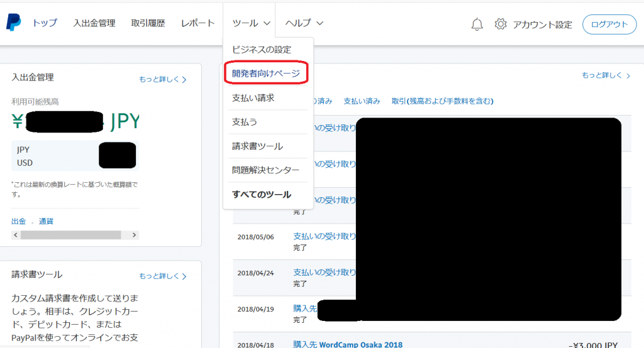Expand the ヘルプ dropdown menu
This screenshot has width=644, height=348.
(304, 23)
